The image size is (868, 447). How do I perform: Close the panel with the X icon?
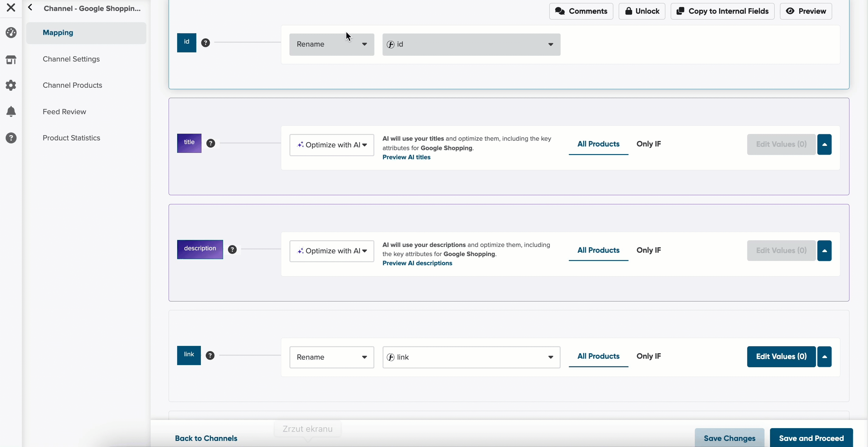pyautogui.click(x=11, y=7)
